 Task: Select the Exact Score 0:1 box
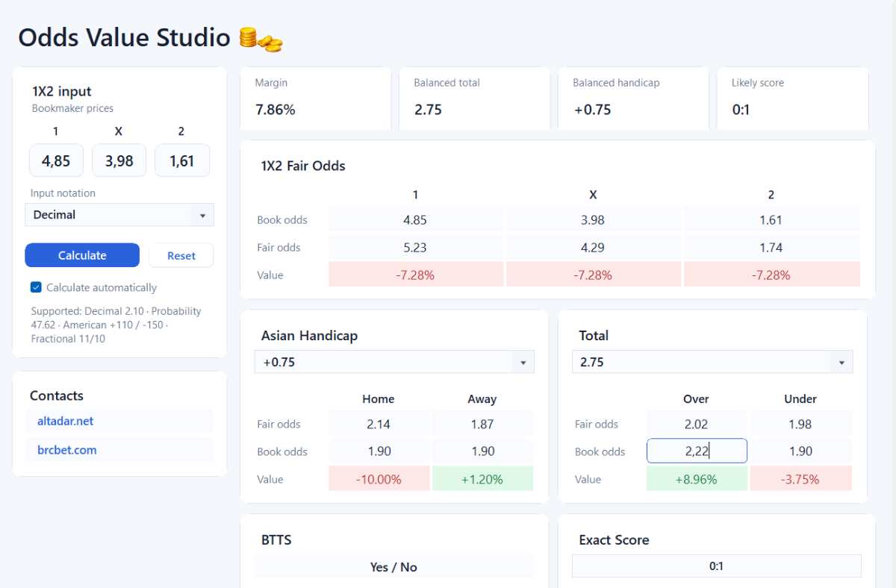(717, 566)
